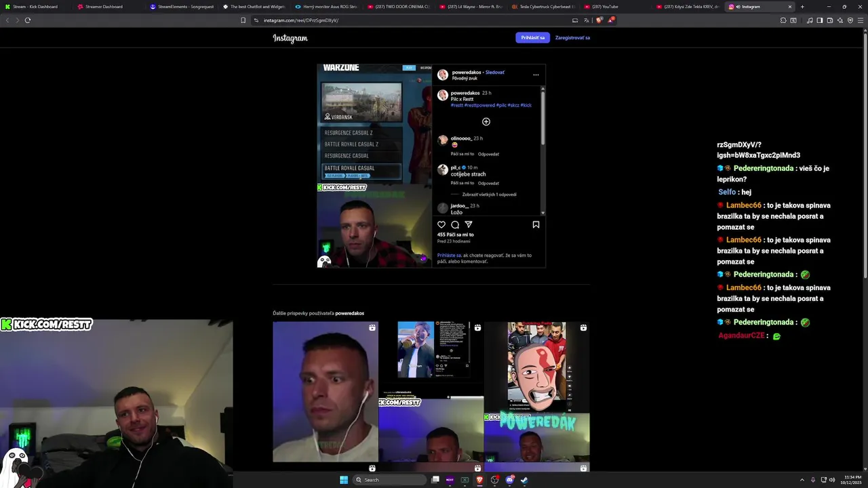
Task: Open Brave Shields icon in address bar
Action: click(599, 20)
